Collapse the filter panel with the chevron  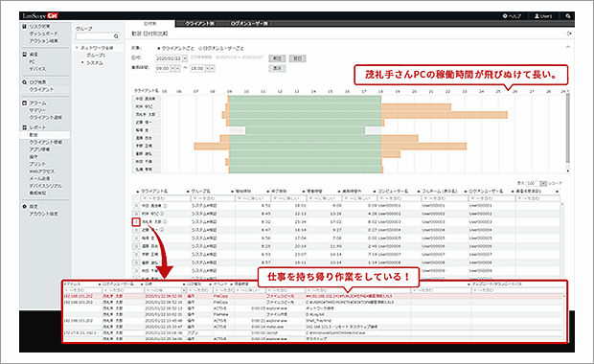click(567, 47)
